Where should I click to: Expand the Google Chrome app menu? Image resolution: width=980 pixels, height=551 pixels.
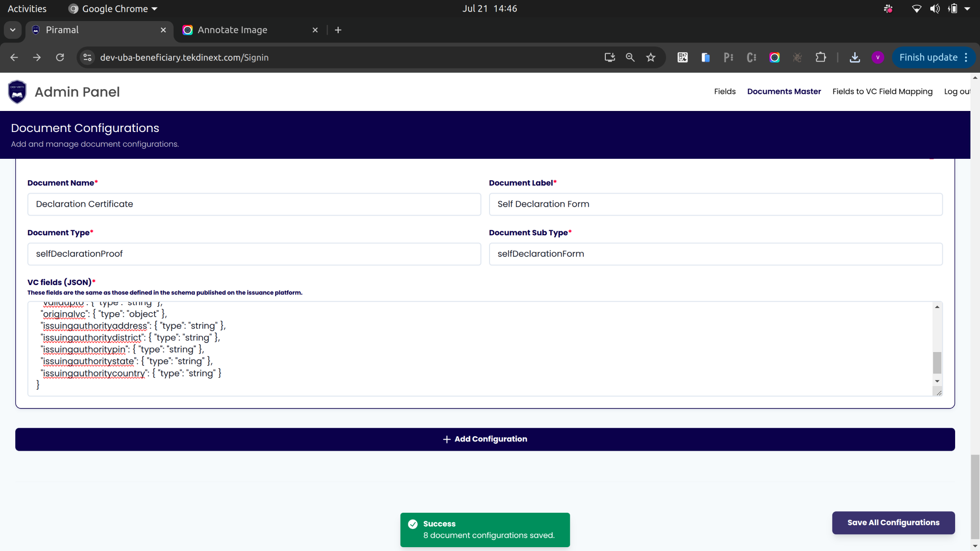tap(114, 9)
